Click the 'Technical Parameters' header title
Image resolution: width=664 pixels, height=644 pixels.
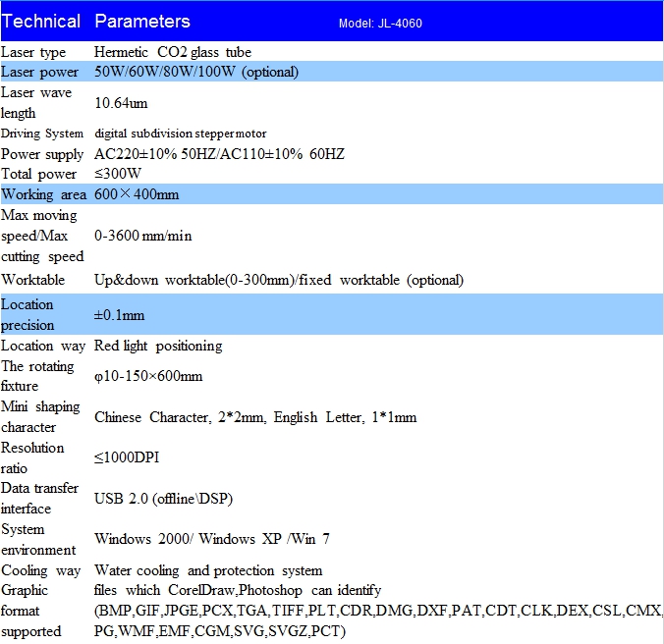tap(96, 21)
